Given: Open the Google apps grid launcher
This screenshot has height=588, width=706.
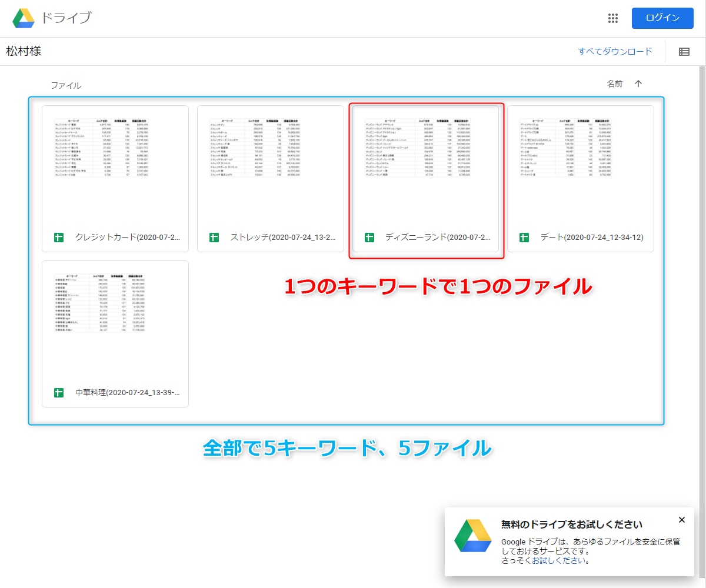Looking at the screenshot, I should [x=613, y=18].
